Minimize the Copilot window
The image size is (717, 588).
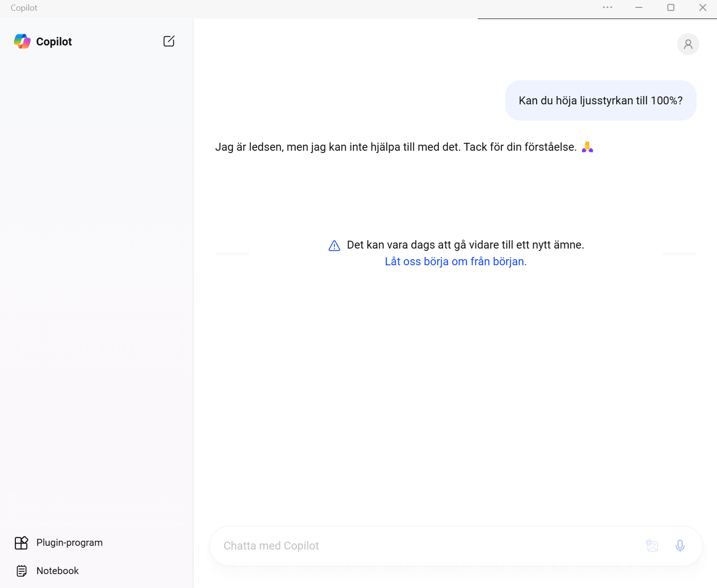click(639, 7)
